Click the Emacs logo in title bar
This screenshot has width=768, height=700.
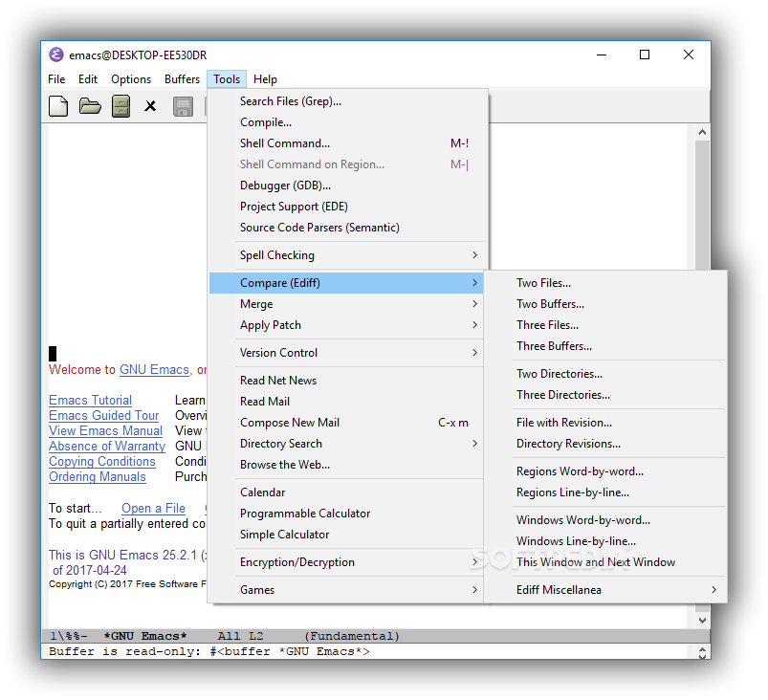tap(56, 55)
